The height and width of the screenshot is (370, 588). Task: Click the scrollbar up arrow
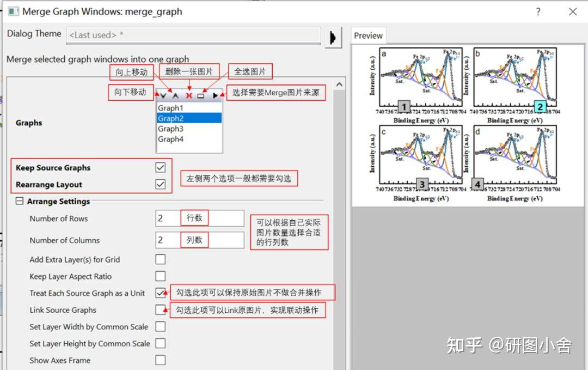pos(339,83)
